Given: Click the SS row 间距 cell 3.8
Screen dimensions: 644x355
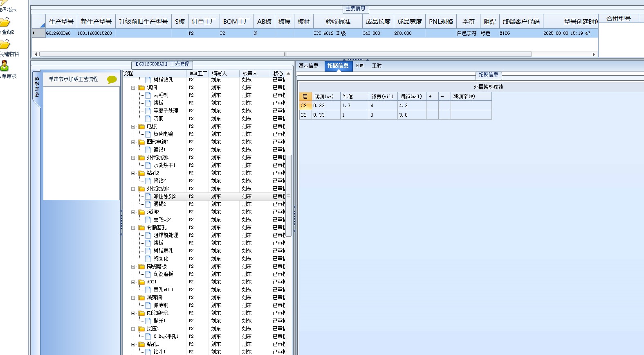Looking at the screenshot, I should [x=412, y=115].
